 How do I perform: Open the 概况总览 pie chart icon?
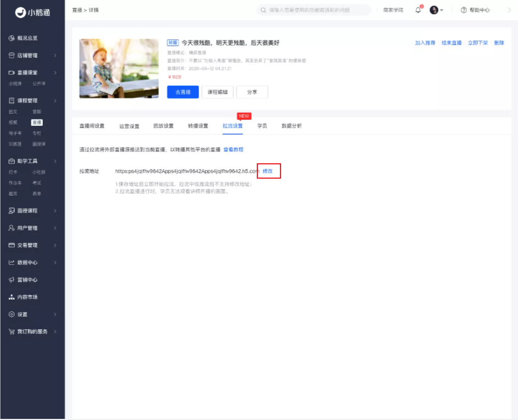click(12, 38)
